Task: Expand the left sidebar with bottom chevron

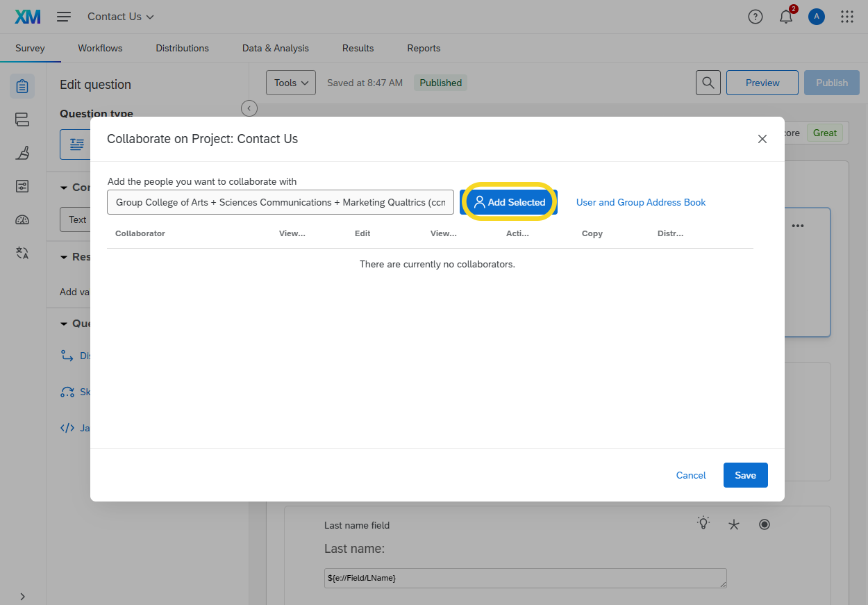Action: tap(22, 596)
